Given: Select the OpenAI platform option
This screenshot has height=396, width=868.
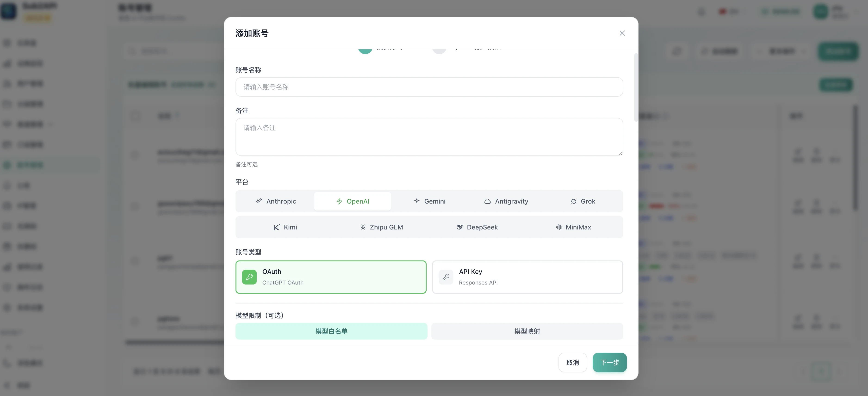Looking at the screenshot, I should pos(353,201).
